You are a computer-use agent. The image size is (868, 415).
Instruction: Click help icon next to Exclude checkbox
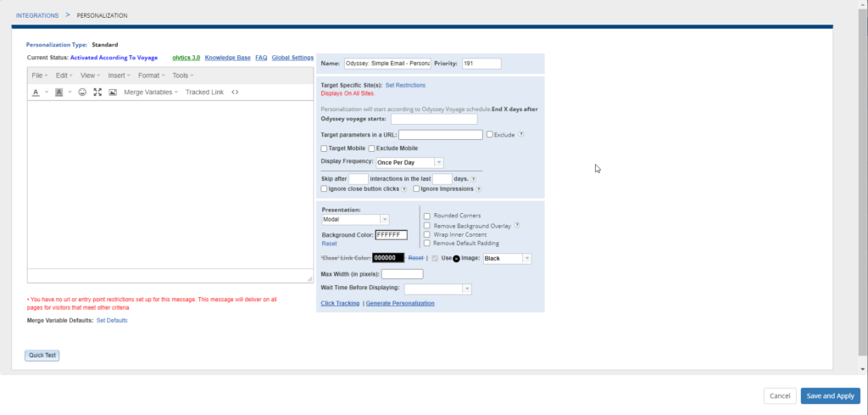(521, 134)
